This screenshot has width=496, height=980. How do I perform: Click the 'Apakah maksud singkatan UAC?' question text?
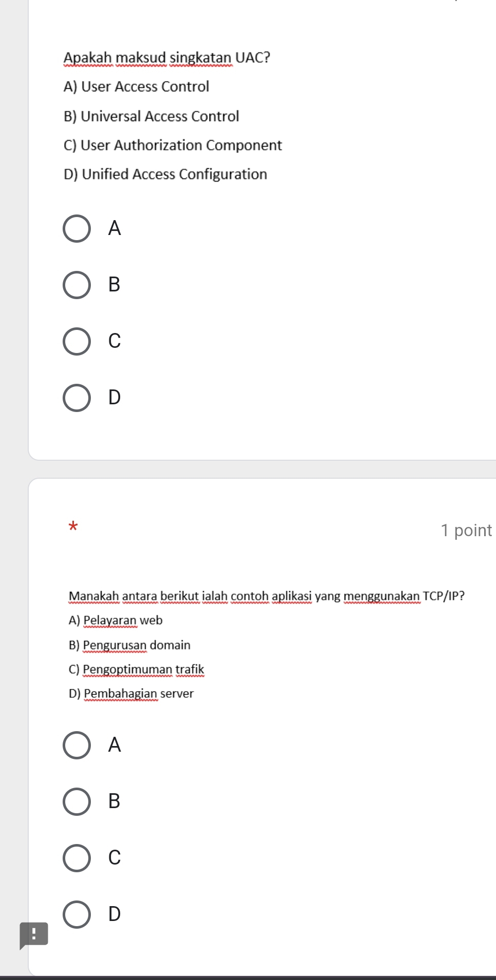166,57
